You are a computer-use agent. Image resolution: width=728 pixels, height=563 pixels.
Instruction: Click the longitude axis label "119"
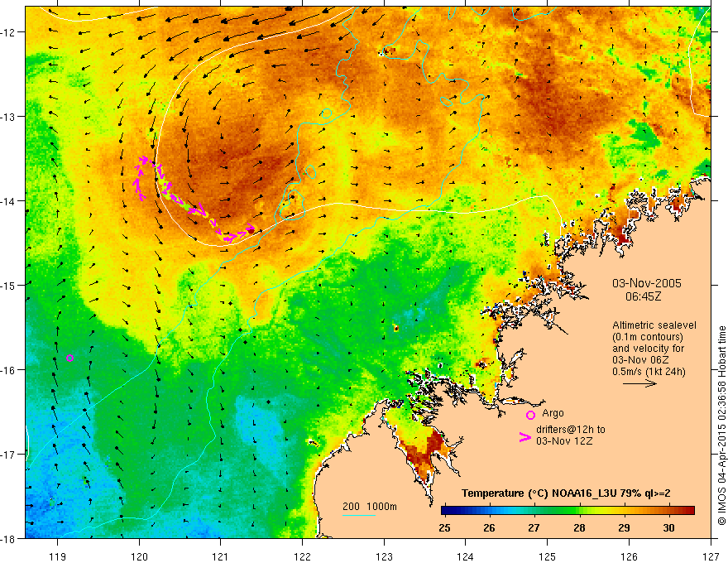click(58, 556)
